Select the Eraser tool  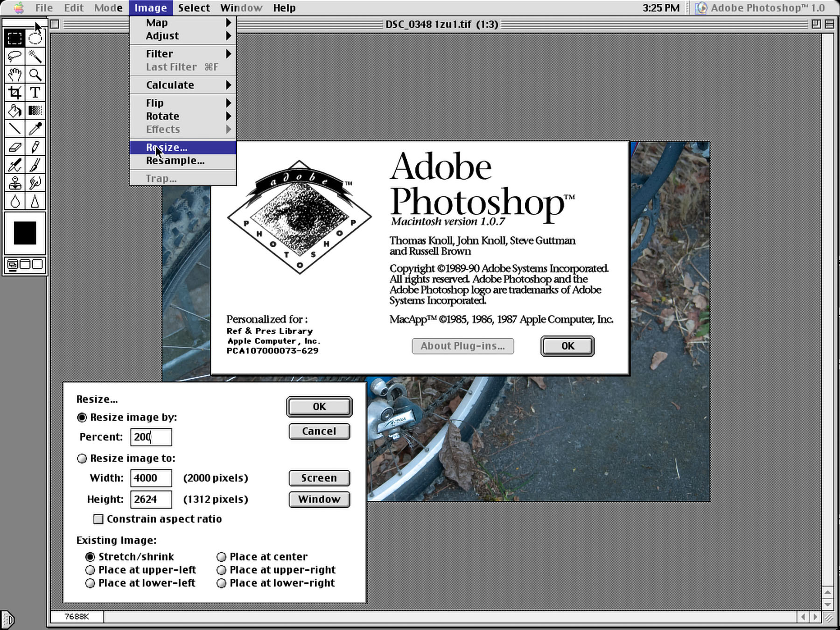click(14, 147)
